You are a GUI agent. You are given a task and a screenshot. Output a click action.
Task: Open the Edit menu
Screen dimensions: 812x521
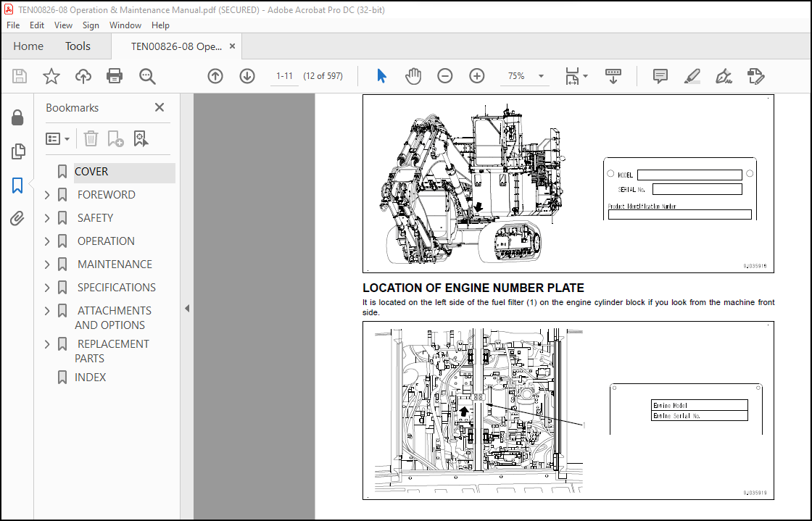coord(37,25)
